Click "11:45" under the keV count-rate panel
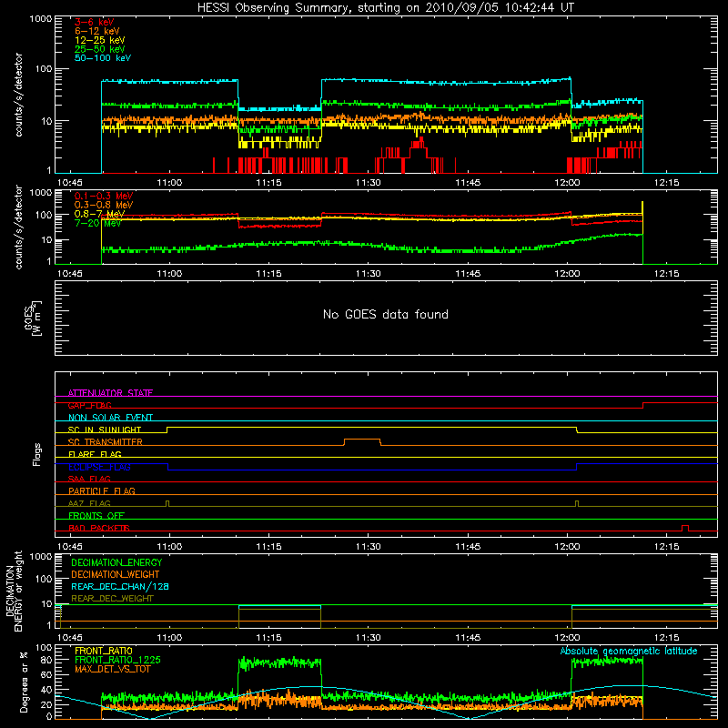 (x=468, y=183)
